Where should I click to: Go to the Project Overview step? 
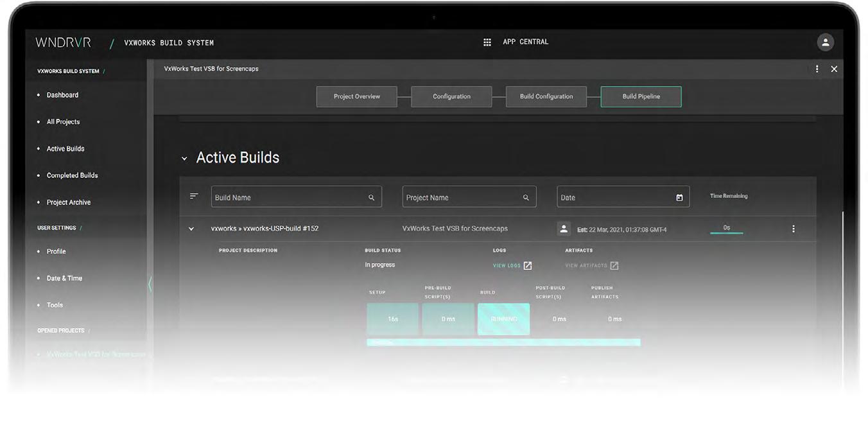point(356,96)
